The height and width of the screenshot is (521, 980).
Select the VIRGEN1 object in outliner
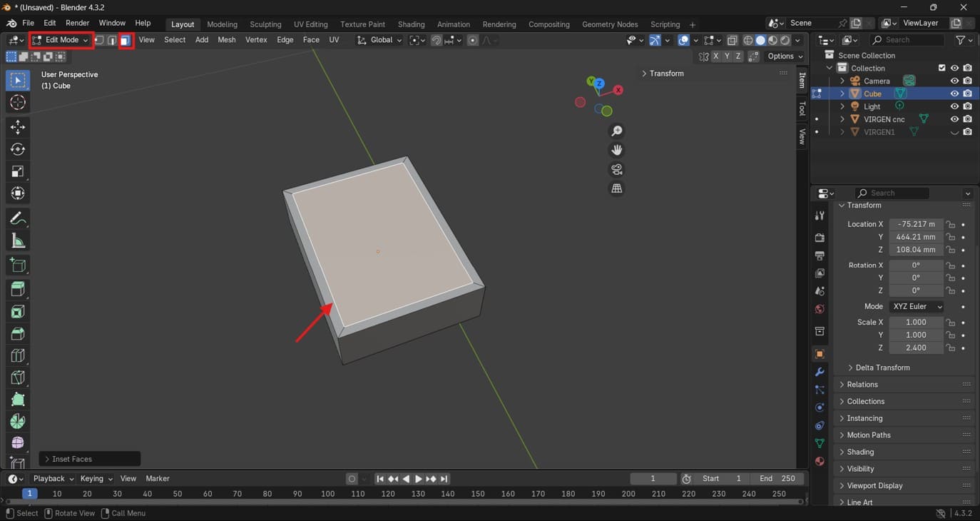(879, 132)
